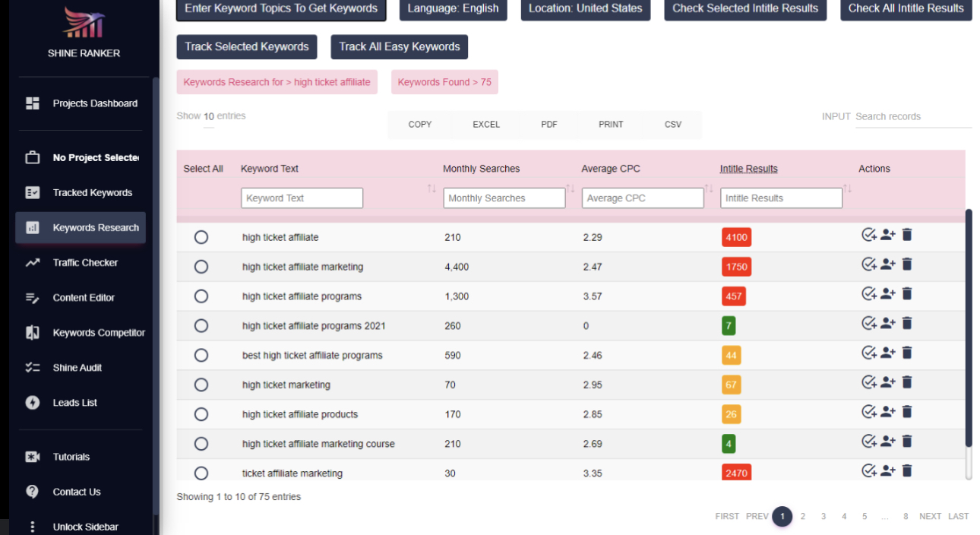
Task: Go to page 2 of results
Action: point(802,517)
